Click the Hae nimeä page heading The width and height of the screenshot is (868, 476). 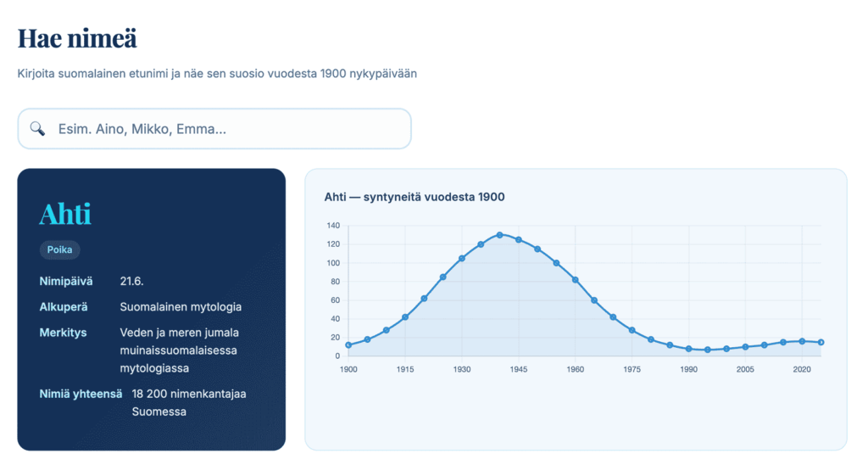click(77, 38)
